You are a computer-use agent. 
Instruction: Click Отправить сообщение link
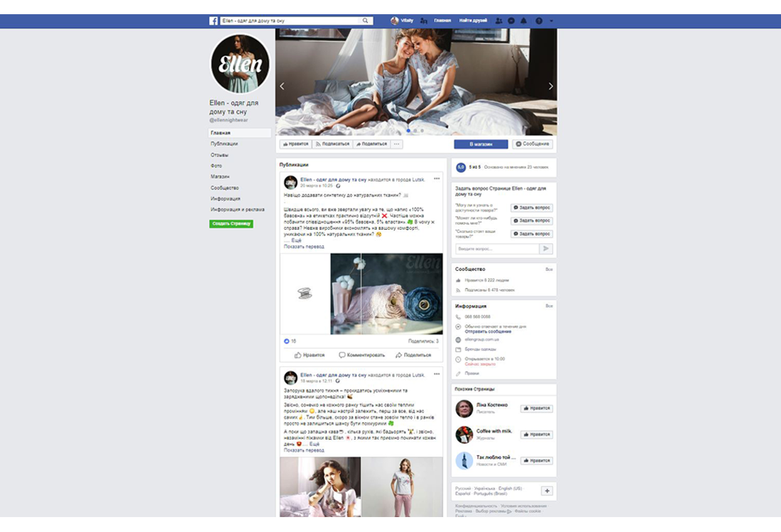coord(488,331)
